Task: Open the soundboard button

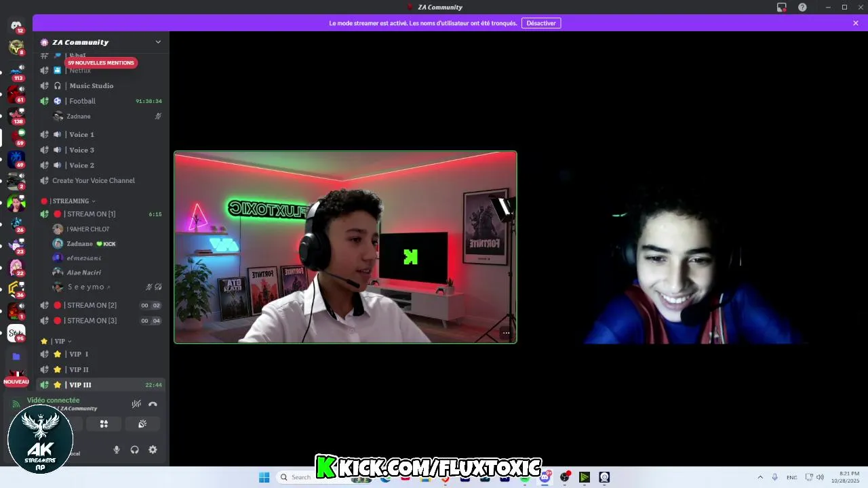Action: click(142, 424)
